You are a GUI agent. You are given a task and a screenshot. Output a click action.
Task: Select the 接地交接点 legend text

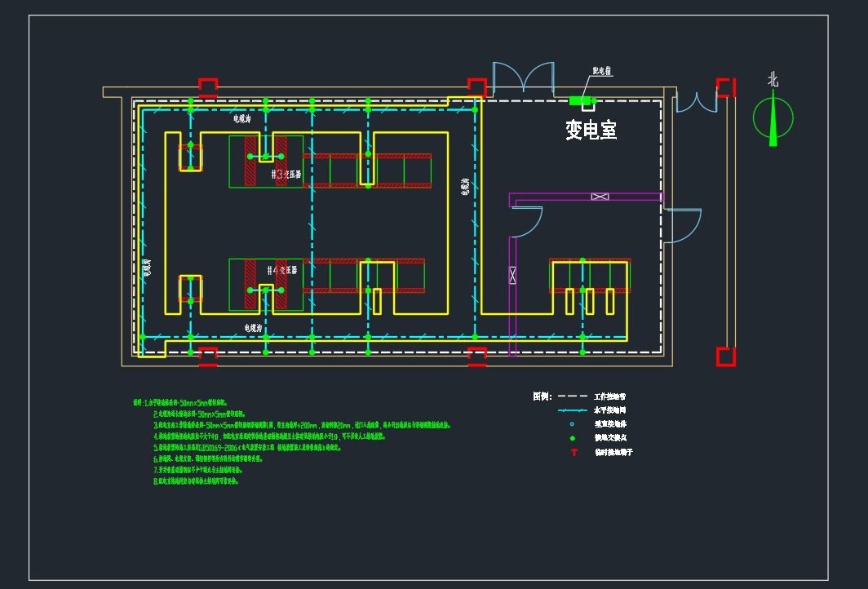[610, 438]
